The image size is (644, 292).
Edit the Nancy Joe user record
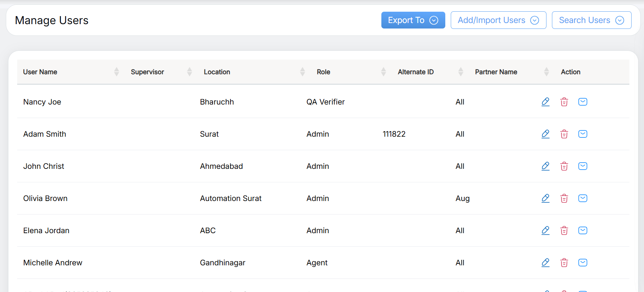click(x=545, y=102)
